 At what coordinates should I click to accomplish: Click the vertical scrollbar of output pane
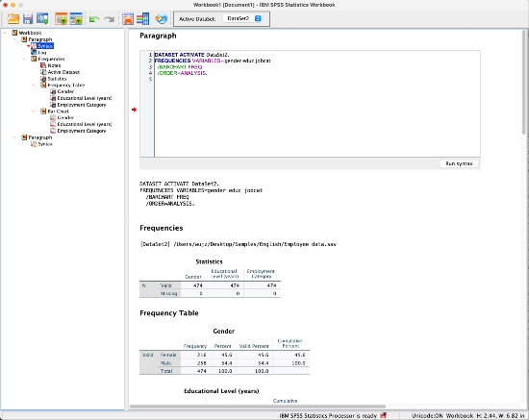[x=524, y=83]
